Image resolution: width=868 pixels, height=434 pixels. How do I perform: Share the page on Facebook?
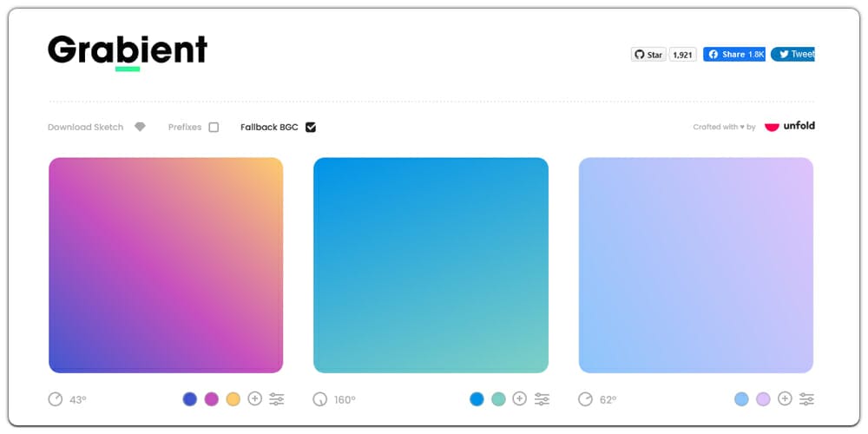734,55
